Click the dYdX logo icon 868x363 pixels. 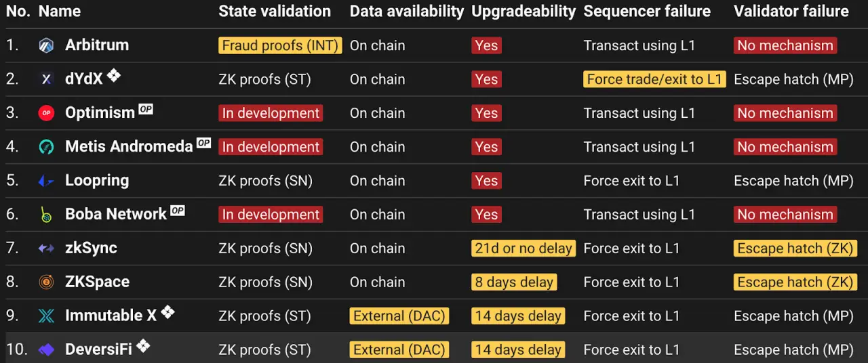[x=46, y=79]
